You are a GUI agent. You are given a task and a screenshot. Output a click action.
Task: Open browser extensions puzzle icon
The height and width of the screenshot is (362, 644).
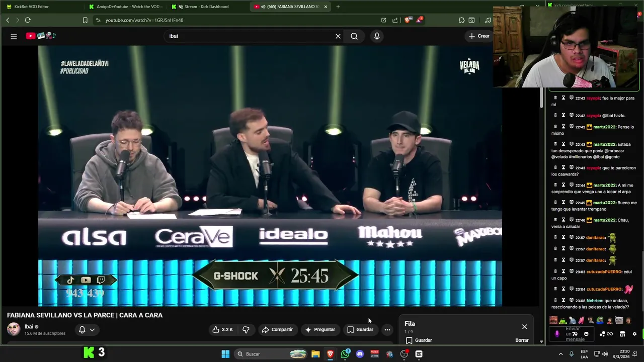point(461,20)
